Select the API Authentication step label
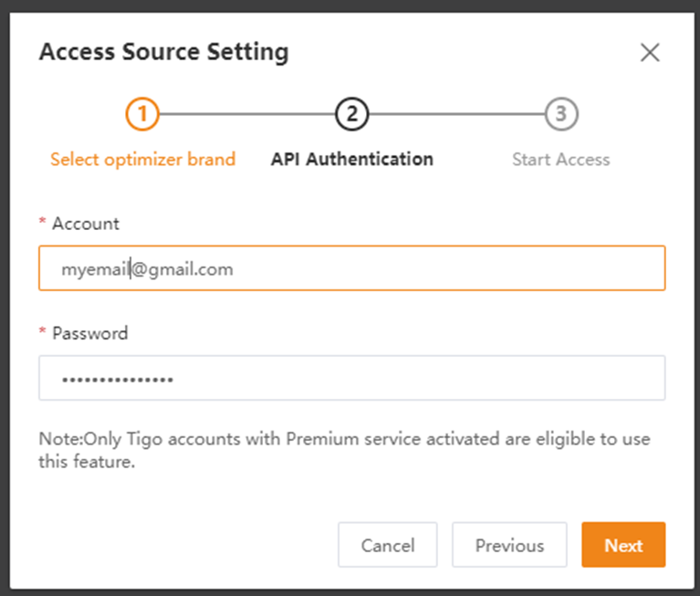The width and height of the screenshot is (700, 596). point(351,160)
